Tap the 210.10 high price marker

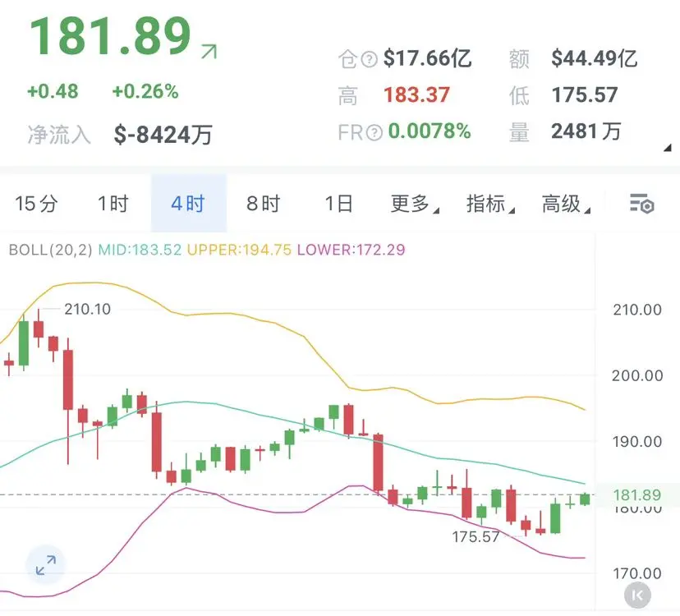87,310
